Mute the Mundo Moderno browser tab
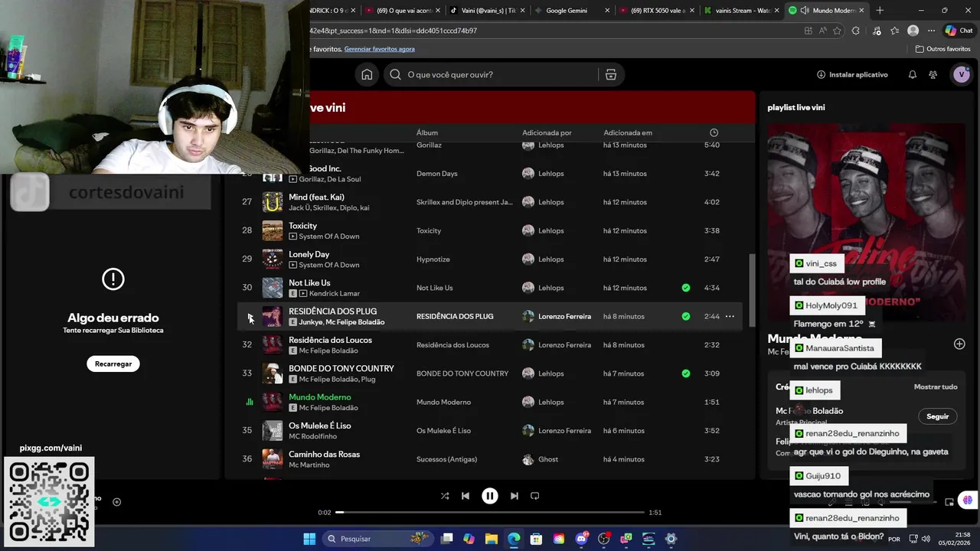The height and width of the screenshot is (551, 980). [805, 10]
